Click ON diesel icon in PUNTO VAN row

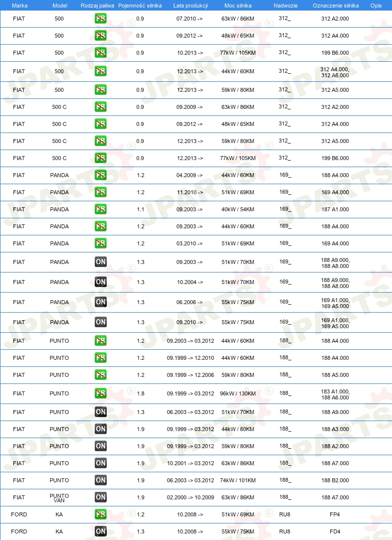point(100,497)
